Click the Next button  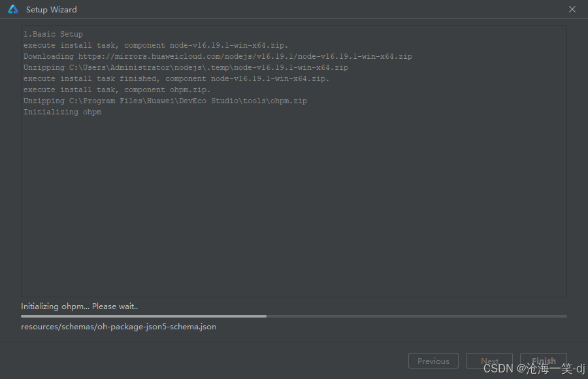(489, 361)
